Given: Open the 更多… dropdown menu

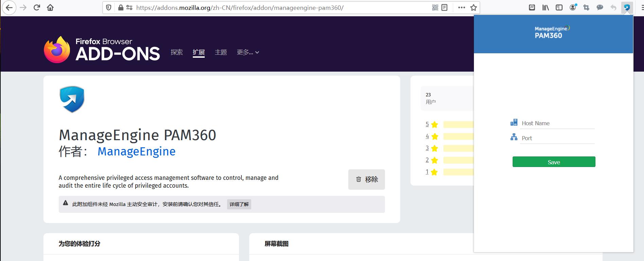Looking at the screenshot, I should (x=248, y=52).
